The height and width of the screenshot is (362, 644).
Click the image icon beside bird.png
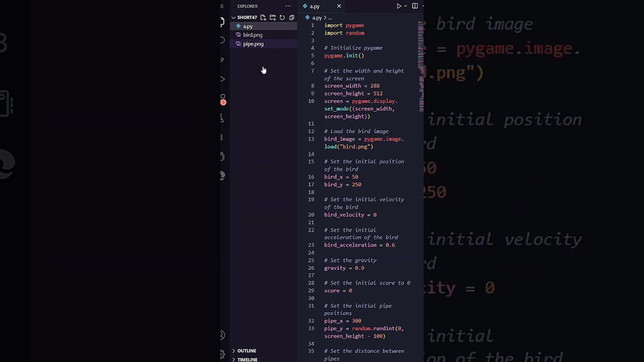pos(238,35)
